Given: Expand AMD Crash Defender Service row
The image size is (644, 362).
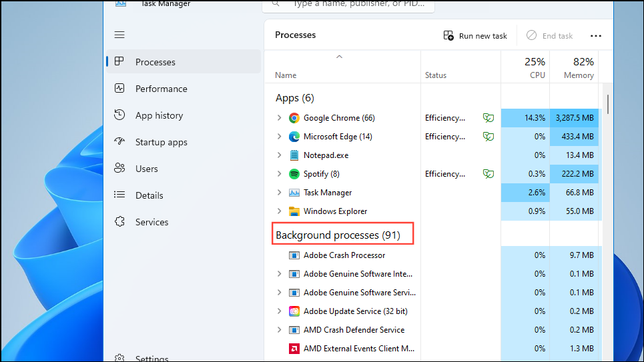Looking at the screenshot, I should pyautogui.click(x=279, y=330).
